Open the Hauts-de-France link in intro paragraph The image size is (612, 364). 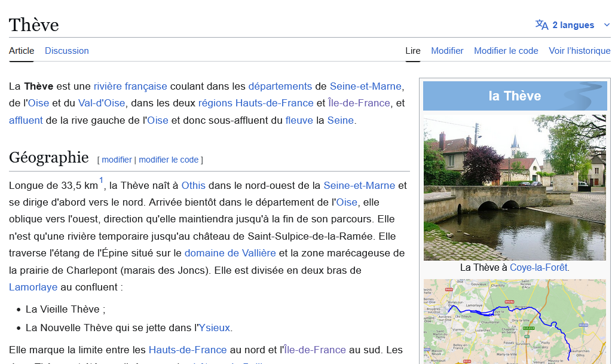point(274,103)
